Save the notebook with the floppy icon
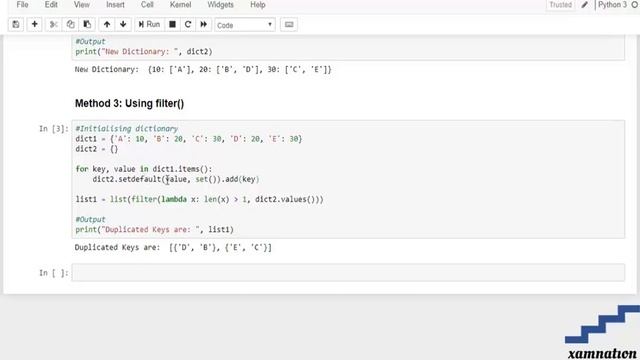This screenshot has height=360, width=640. [x=16, y=24]
